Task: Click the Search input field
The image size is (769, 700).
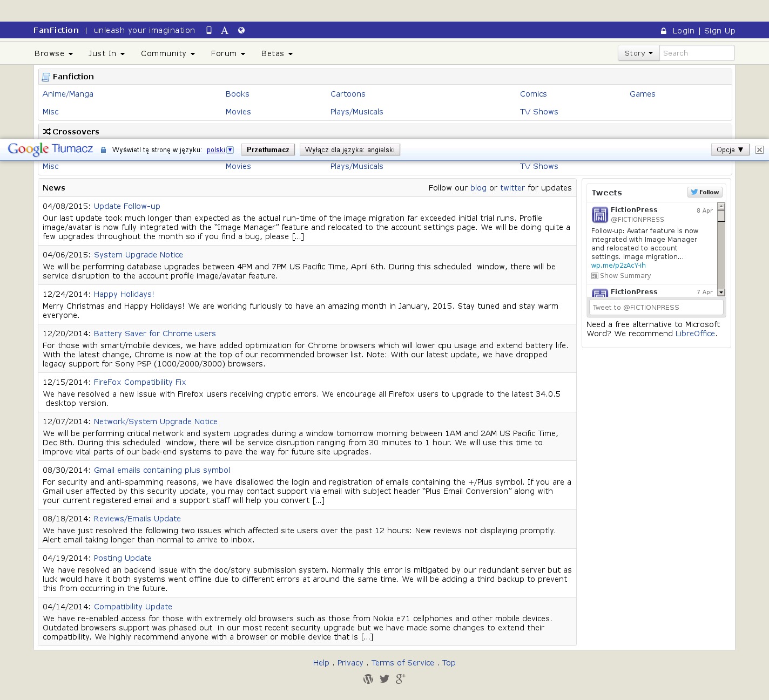Action: [697, 53]
